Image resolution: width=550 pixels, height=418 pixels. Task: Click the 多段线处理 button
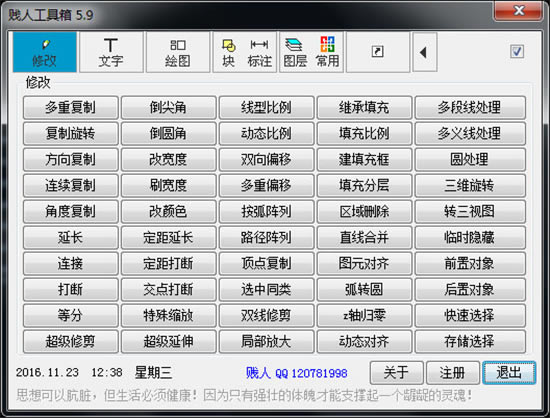pos(470,107)
